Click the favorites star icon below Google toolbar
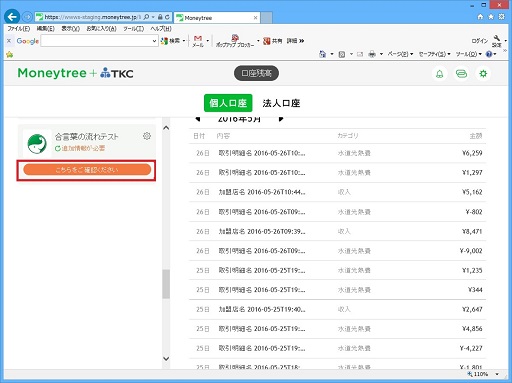This screenshot has width=512, height=383. click(9, 54)
